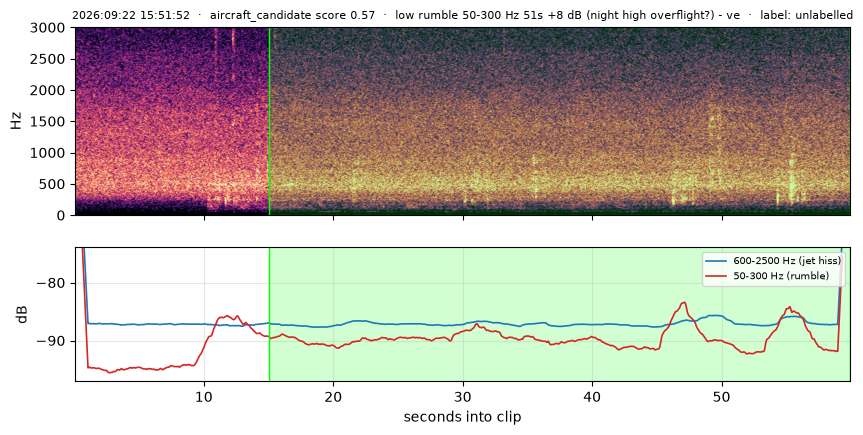
Task: Click the 'label: unlabelled' text
Action: [806, 15]
